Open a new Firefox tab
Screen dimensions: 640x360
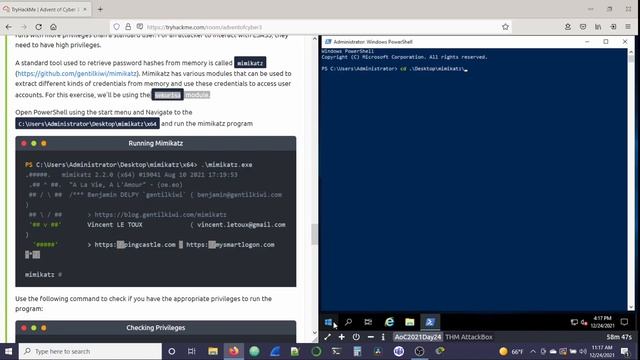click(100, 9)
